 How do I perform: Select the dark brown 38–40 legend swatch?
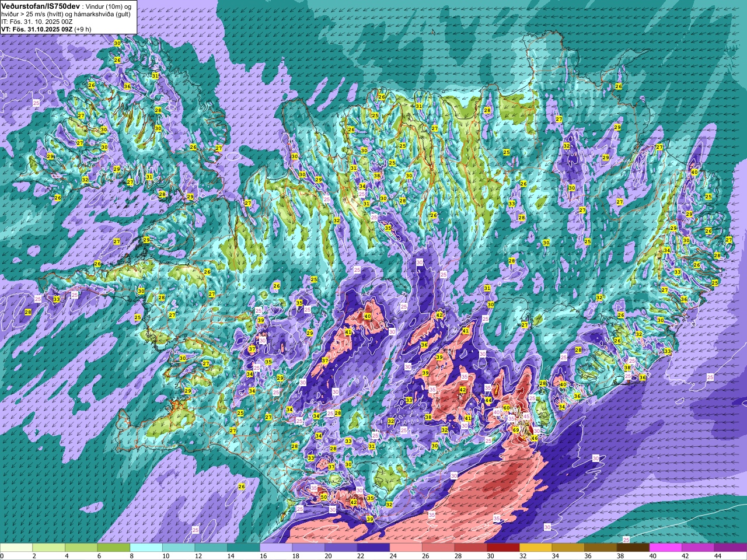coord(633,548)
